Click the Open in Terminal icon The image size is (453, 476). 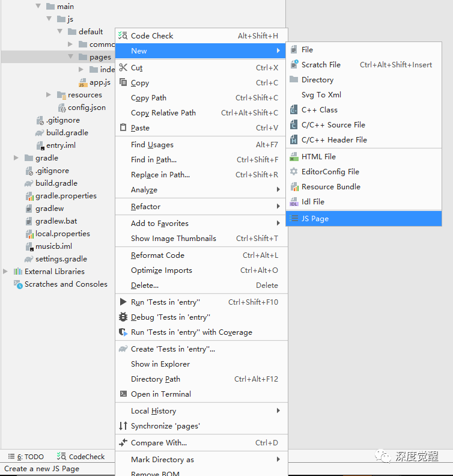[123, 394]
